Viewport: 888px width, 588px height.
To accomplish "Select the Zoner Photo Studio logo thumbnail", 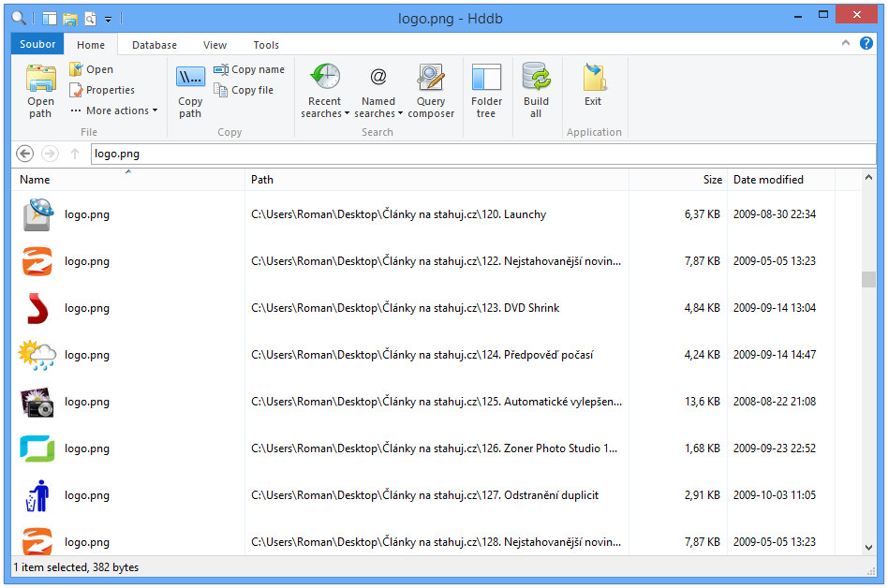I will (x=37, y=448).
